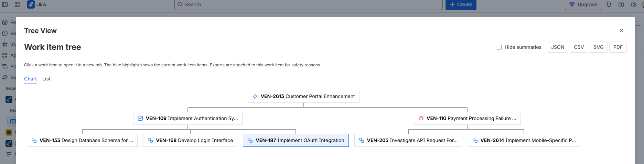Open VEN-187 Implement OAuth Integration node
The height and width of the screenshot is (164, 644).
(296, 140)
